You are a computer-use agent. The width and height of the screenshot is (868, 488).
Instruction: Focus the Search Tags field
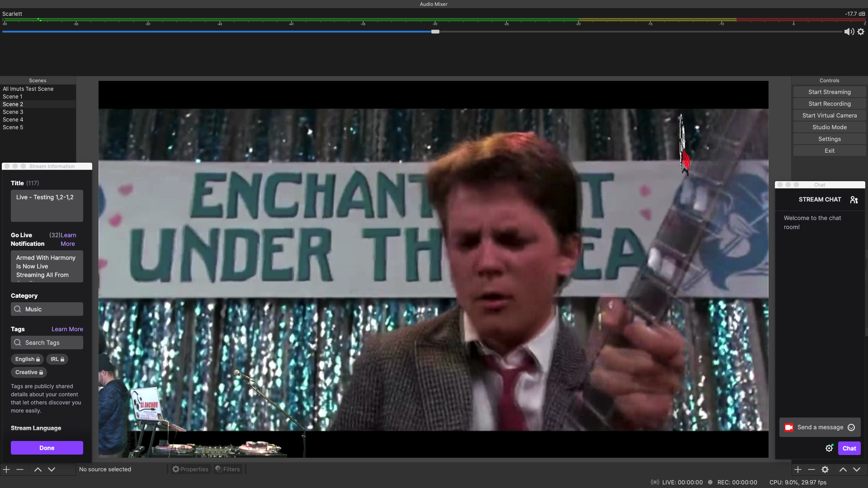click(x=47, y=343)
